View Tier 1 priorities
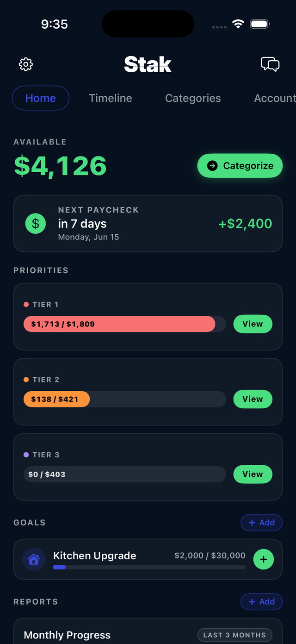 pyautogui.click(x=253, y=324)
